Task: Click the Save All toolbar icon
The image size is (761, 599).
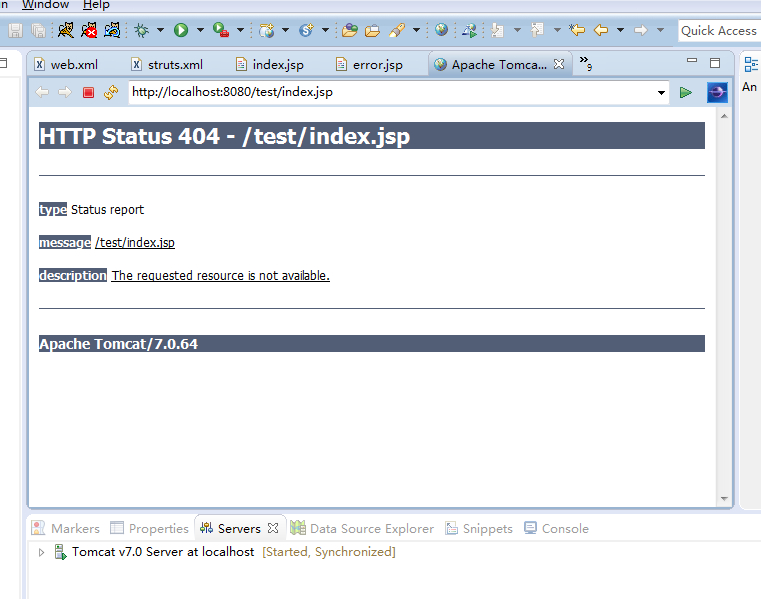Action: 39,31
